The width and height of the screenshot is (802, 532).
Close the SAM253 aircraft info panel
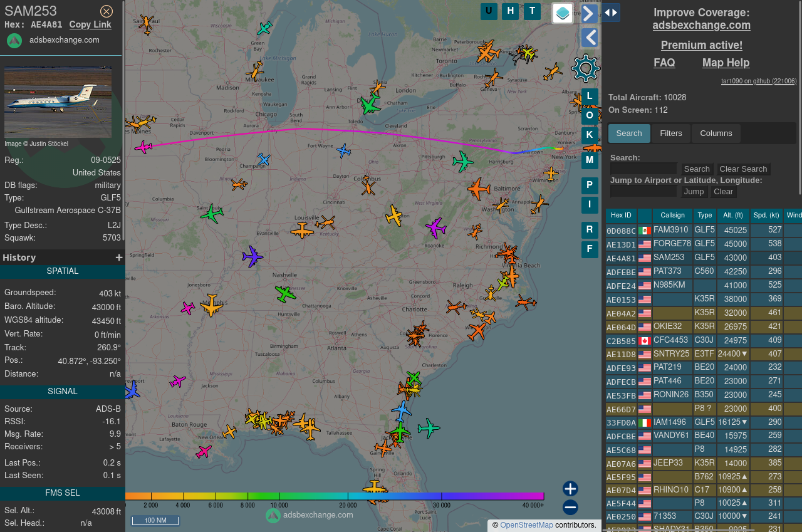point(107,11)
